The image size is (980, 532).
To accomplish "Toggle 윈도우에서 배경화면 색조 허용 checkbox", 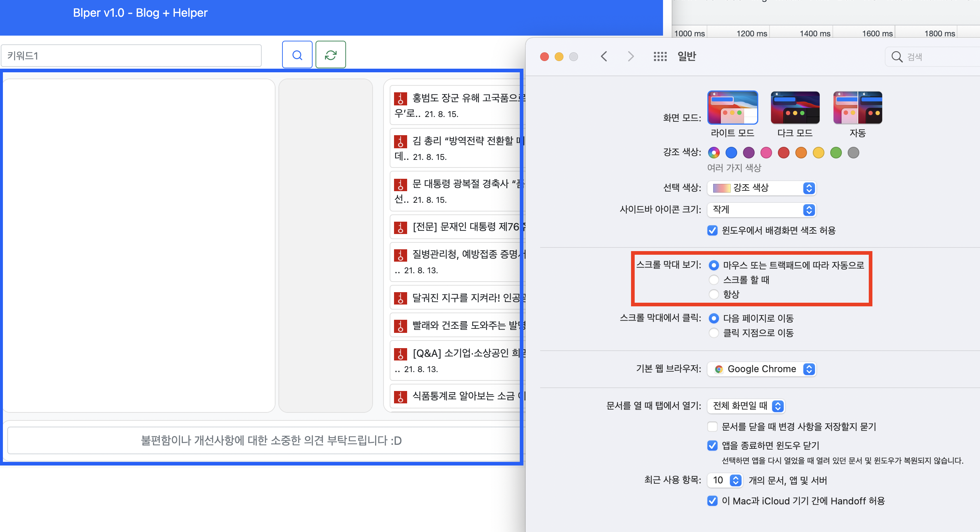I will click(x=712, y=230).
